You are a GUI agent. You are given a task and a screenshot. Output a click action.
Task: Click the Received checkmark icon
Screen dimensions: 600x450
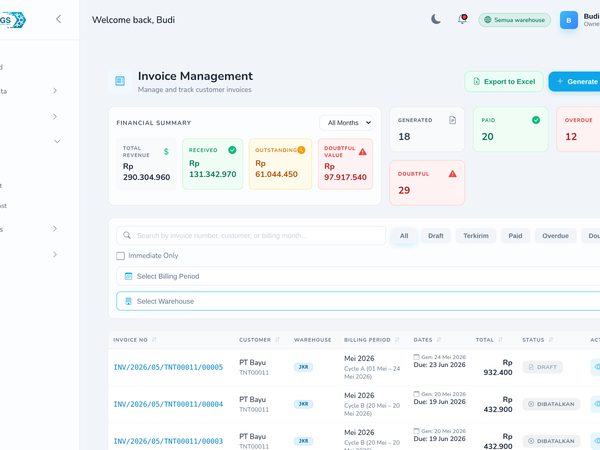coord(232,150)
